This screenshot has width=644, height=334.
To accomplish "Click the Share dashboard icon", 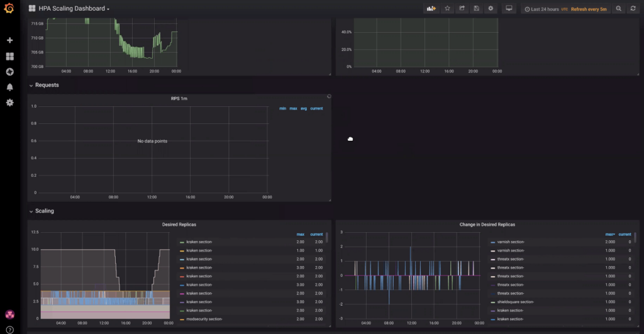I will 462,9.
